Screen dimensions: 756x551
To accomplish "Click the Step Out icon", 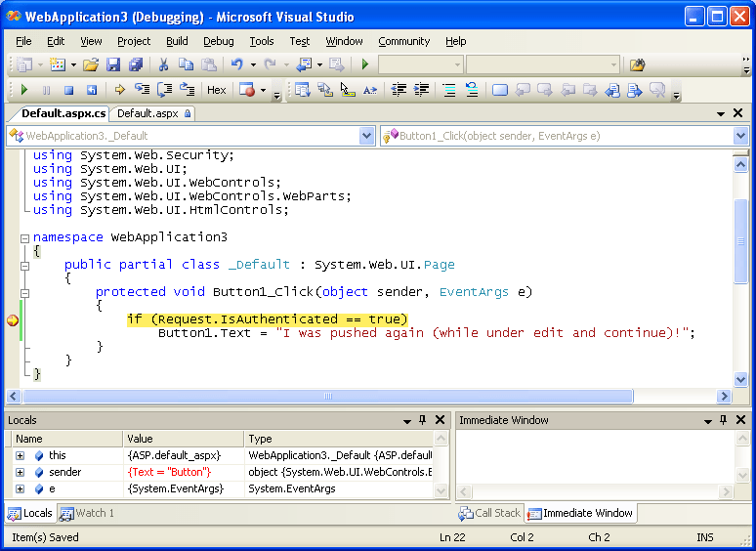I will point(188,90).
